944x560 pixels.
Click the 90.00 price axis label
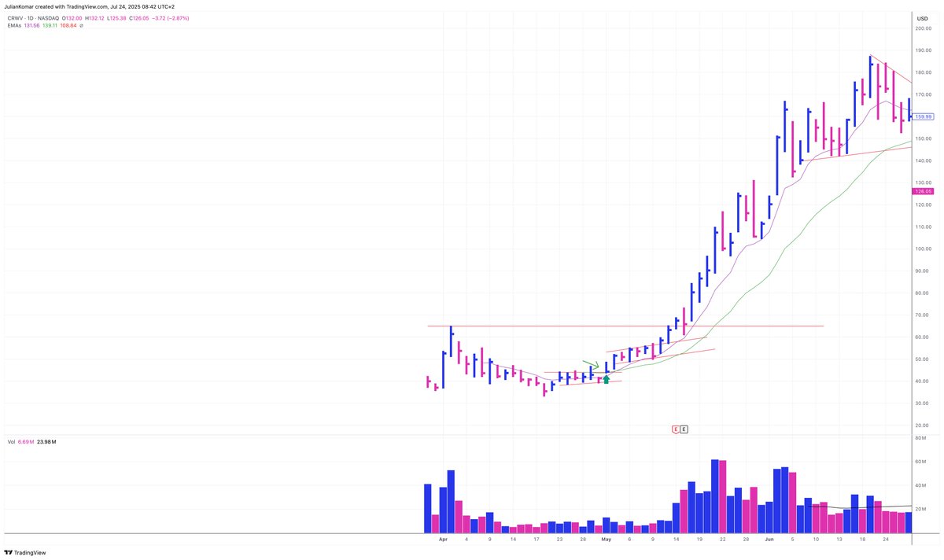pos(923,271)
